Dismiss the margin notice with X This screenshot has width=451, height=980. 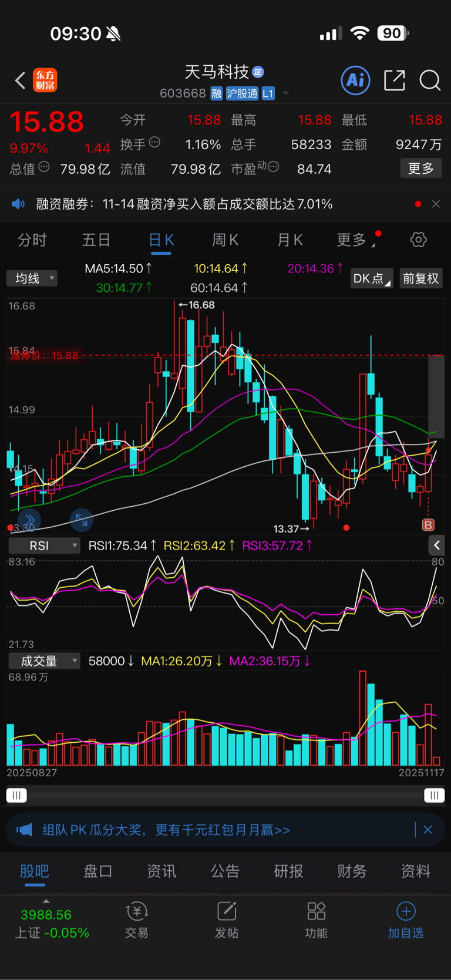(x=436, y=204)
